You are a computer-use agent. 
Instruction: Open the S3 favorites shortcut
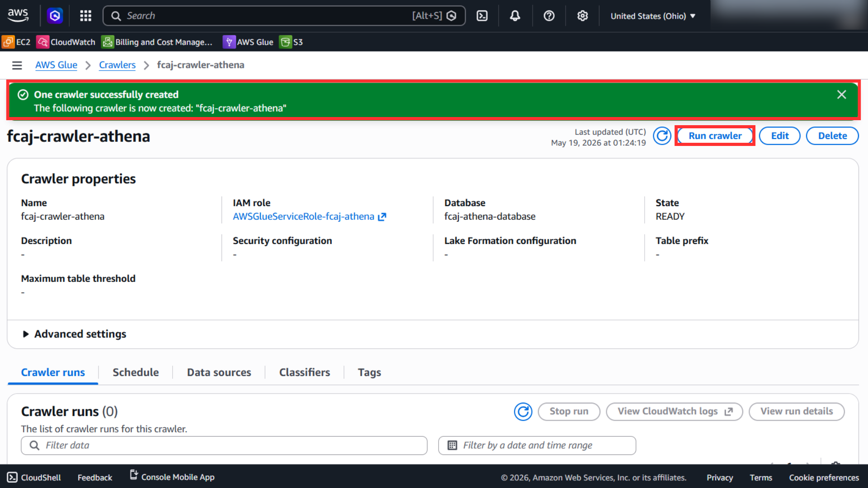292,42
